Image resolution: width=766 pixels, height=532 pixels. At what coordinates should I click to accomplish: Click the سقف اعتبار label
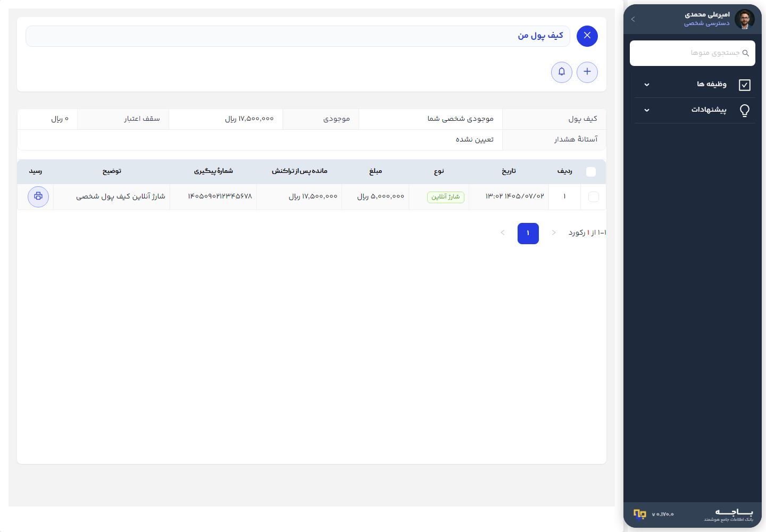tap(142, 119)
